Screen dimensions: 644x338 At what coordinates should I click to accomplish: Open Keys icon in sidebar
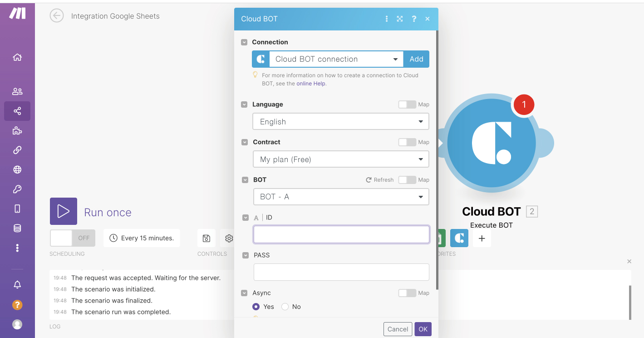[17, 189]
